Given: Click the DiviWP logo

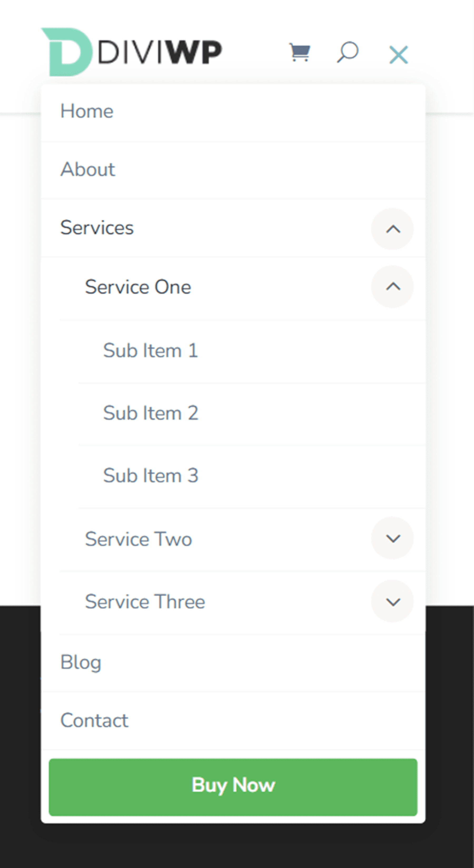Looking at the screenshot, I should [x=131, y=52].
